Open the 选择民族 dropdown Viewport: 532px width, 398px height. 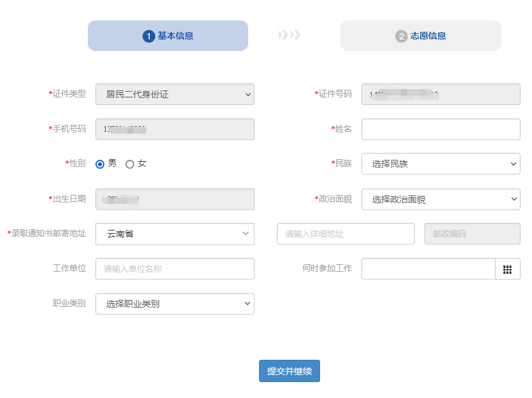(440, 164)
